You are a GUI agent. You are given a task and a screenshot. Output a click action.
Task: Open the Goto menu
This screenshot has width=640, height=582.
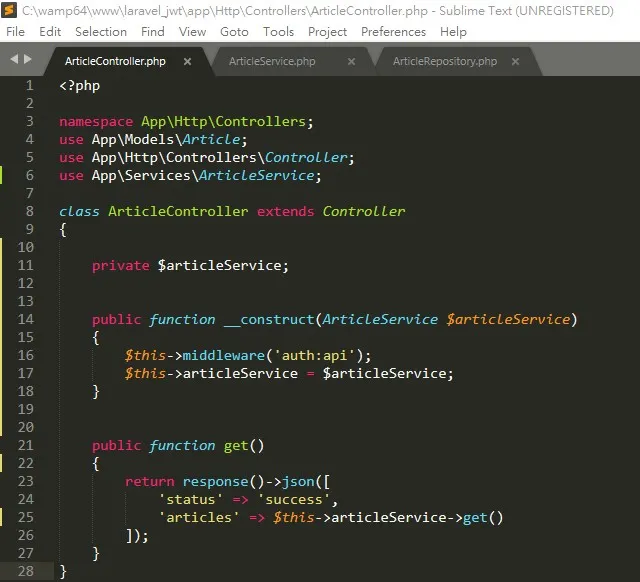pyautogui.click(x=234, y=32)
